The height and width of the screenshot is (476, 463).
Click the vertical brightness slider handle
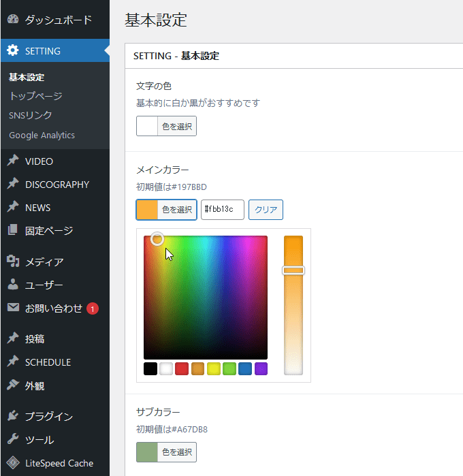tap(293, 270)
